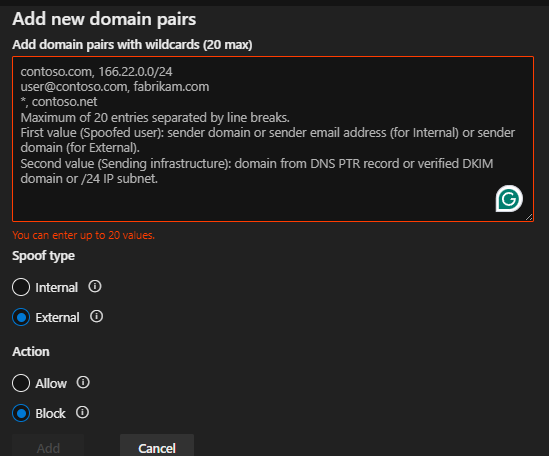Click the 'You can enter up to 20 values' message
The width and height of the screenshot is (549, 456).
pos(84,235)
